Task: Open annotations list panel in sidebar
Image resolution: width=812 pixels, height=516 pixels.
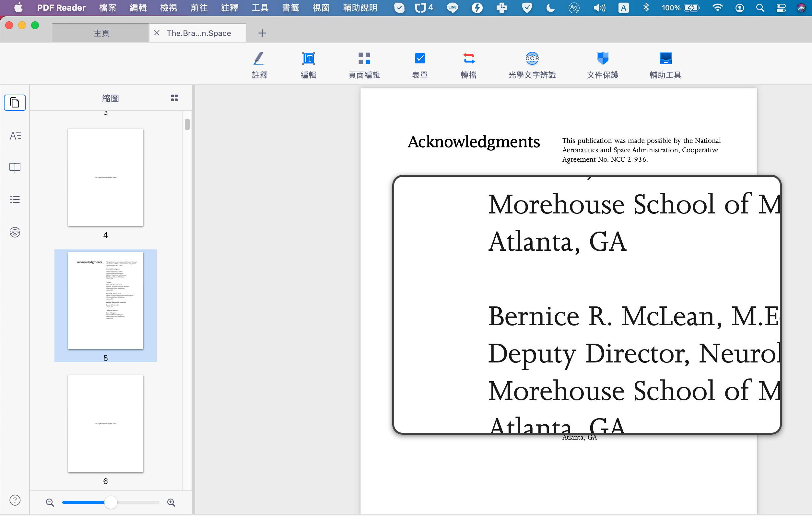Action: (x=15, y=135)
